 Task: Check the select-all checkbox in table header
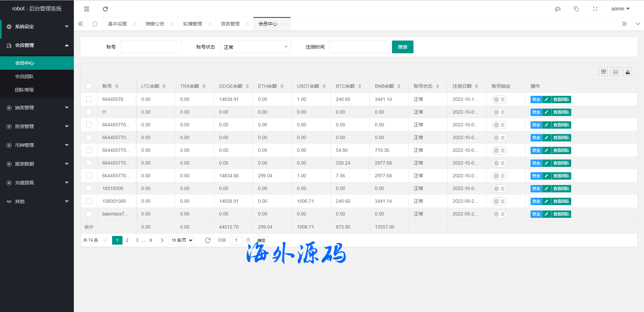pos(89,86)
